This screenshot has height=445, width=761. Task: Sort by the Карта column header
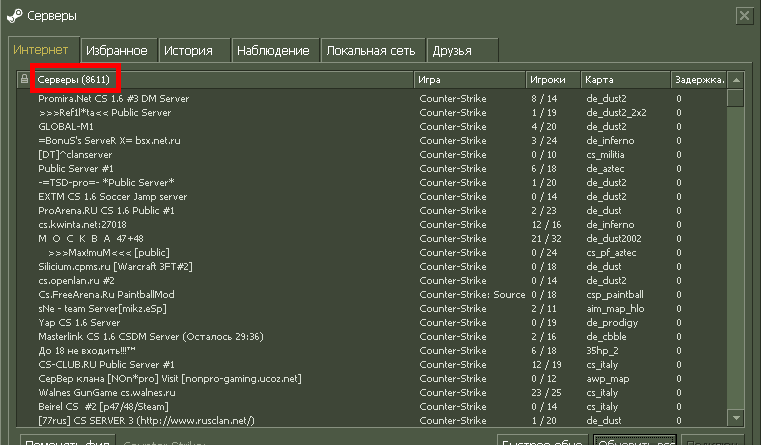tap(626, 80)
